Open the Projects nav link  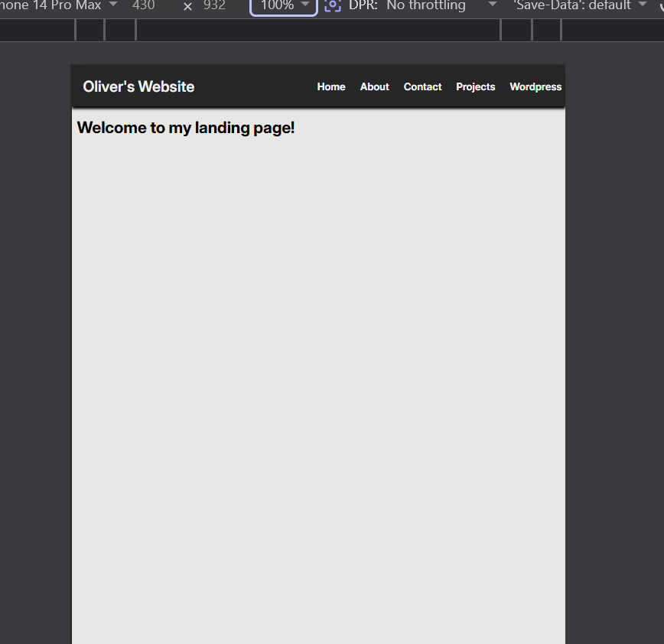tap(476, 86)
